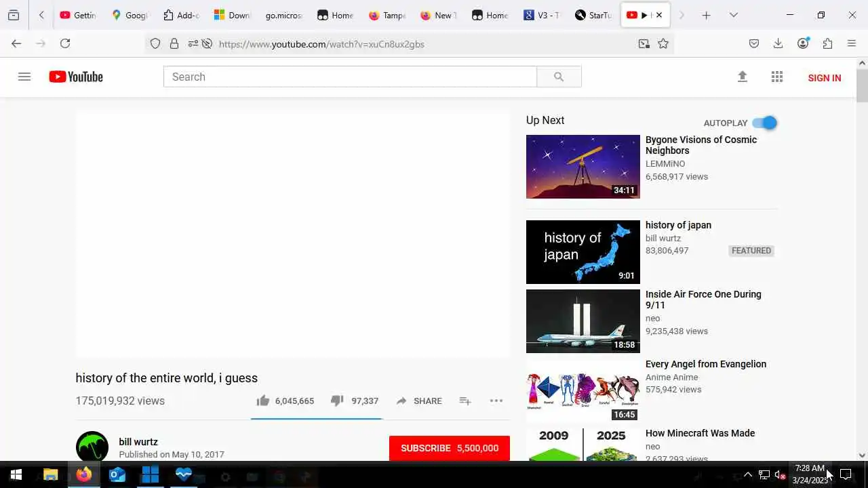
Task: Subscribe to bill wurtz channel
Action: pyautogui.click(x=450, y=448)
